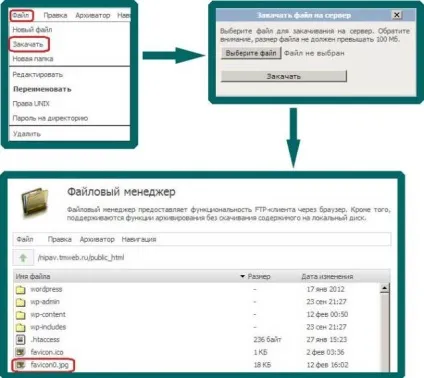Select Переименовать menu entry

pos(42,89)
